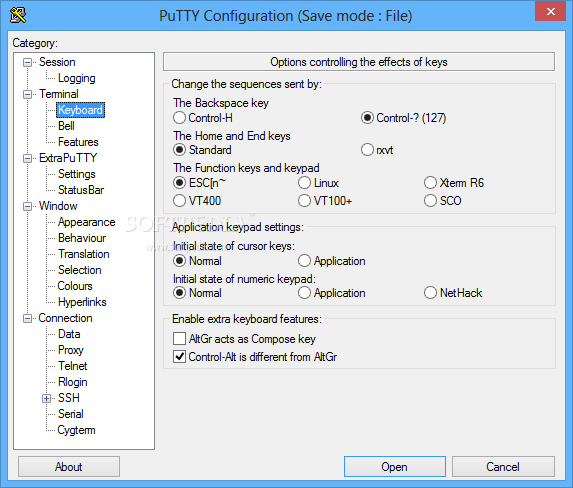Set cursor keys initial state to Normal
Viewport: 573px width, 488px height.
coord(197,261)
